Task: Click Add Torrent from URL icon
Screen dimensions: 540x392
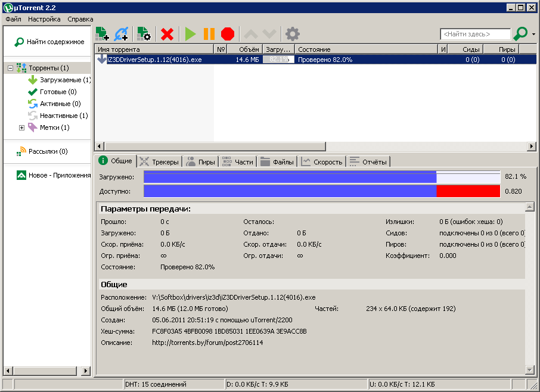Action: point(122,34)
